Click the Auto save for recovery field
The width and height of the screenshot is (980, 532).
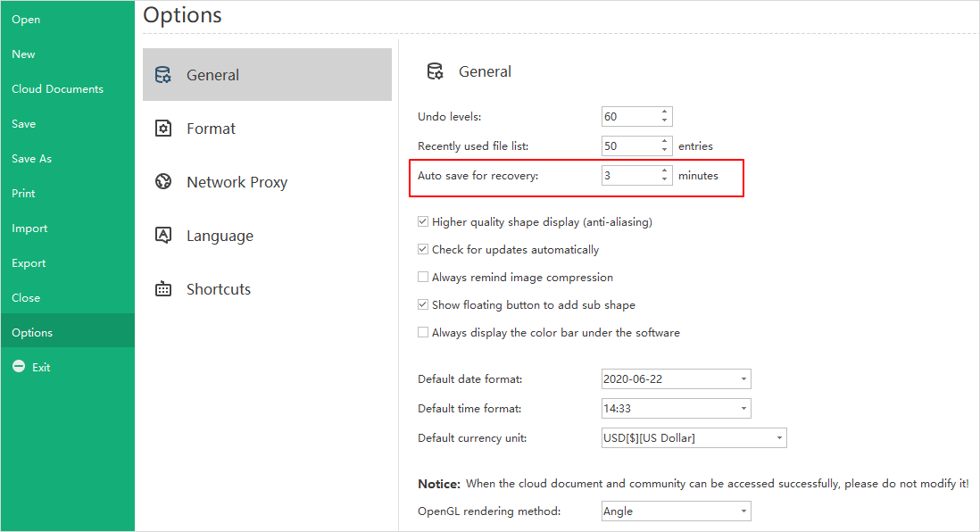point(629,176)
